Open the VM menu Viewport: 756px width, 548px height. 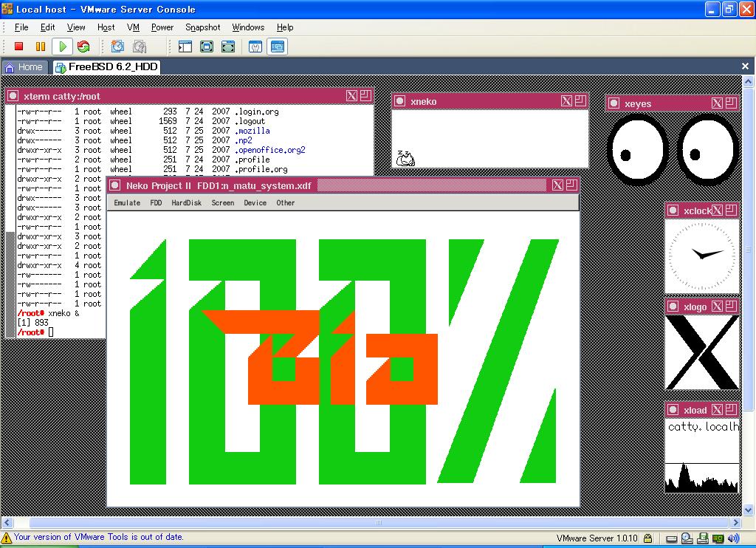tap(133, 27)
